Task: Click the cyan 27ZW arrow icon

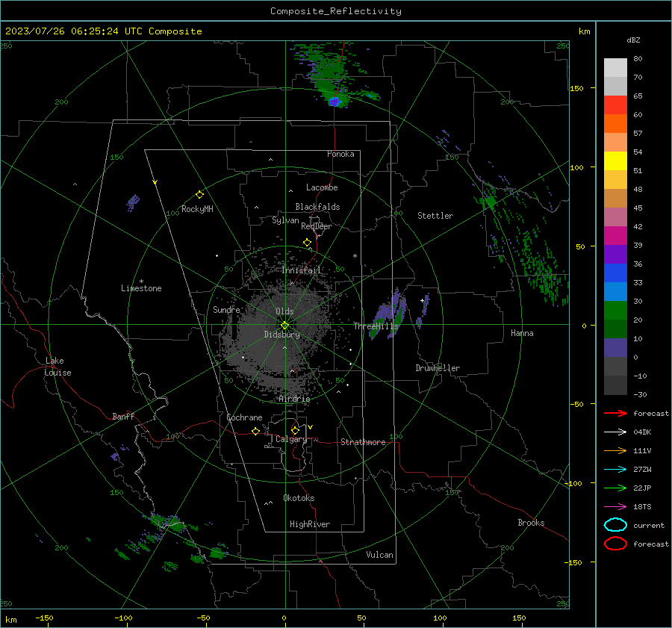Action: [615, 470]
